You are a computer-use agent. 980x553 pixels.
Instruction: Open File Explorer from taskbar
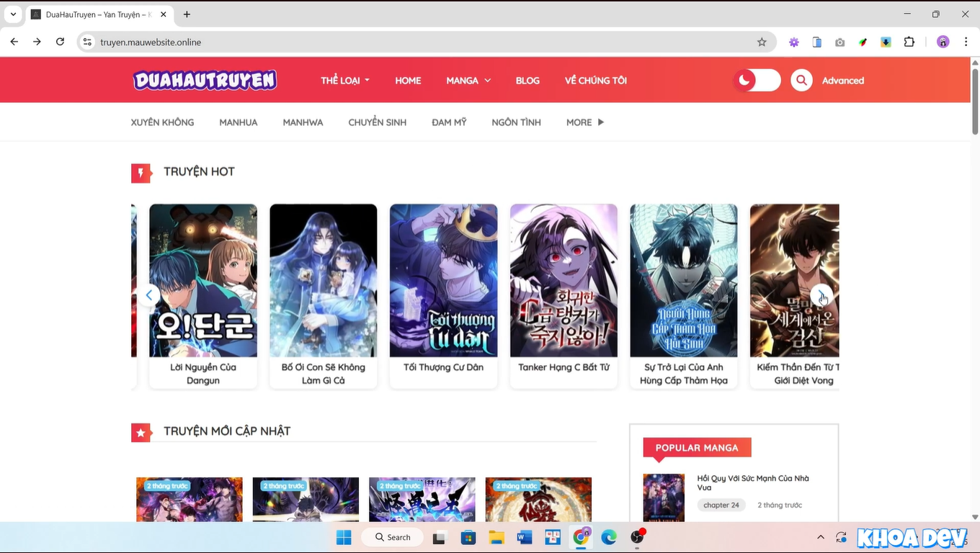click(x=496, y=537)
